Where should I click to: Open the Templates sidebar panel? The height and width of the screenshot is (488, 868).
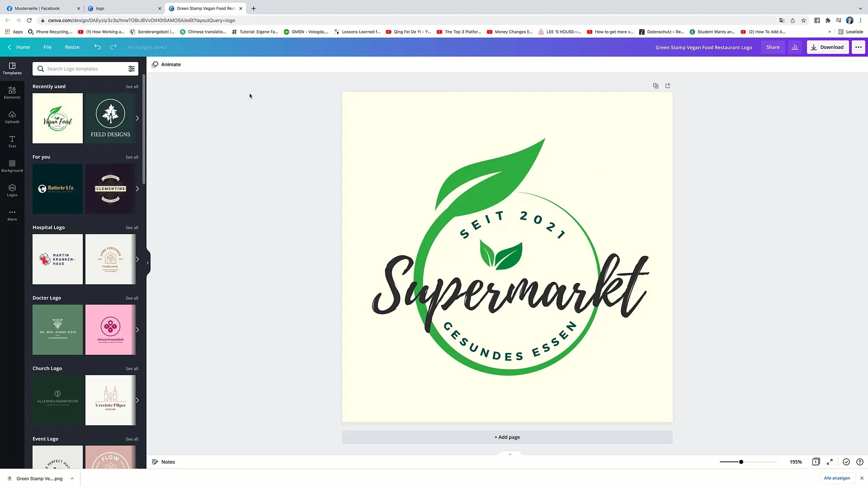[x=12, y=68]
